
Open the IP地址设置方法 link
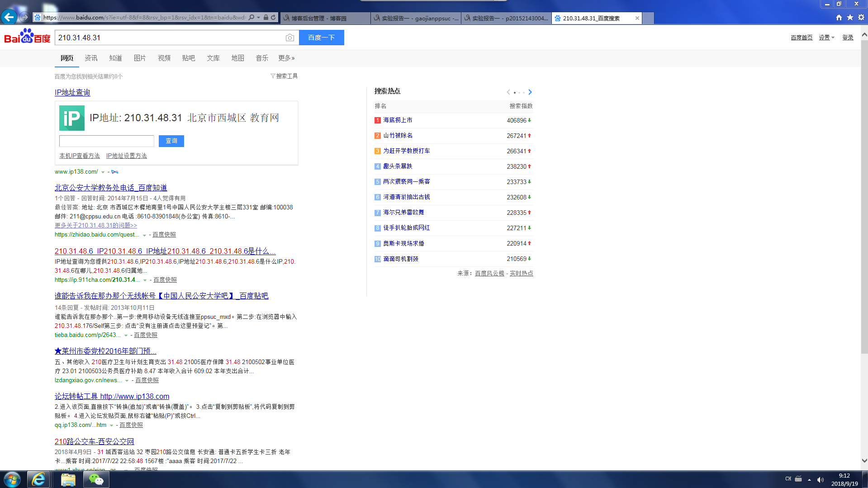pyautogui.click(x=127, y=156)
